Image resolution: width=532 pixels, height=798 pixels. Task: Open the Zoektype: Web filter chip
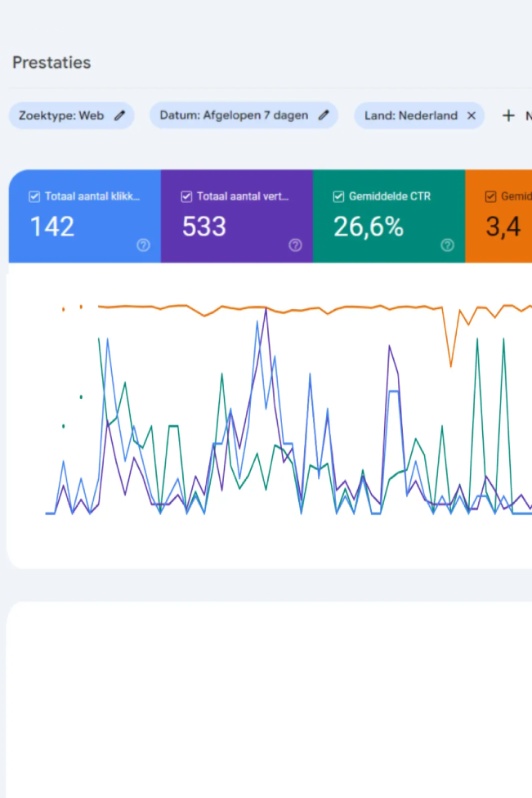[72, 115]
